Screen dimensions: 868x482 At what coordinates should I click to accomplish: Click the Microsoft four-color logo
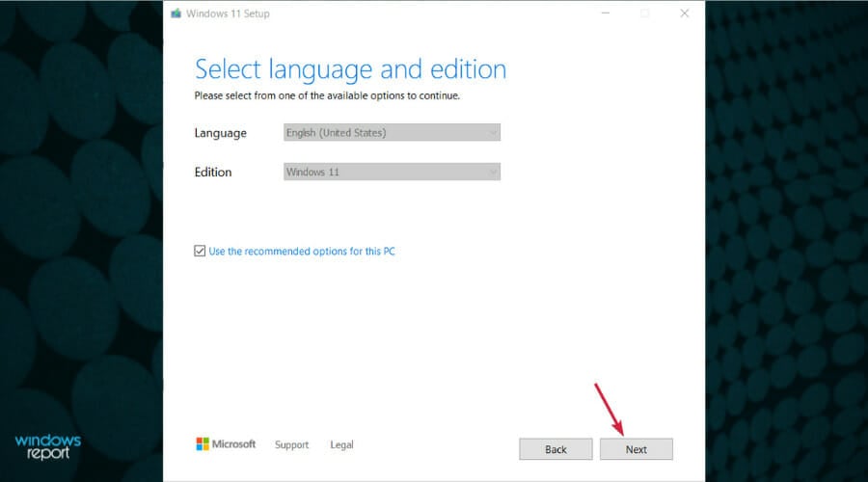(203, 443)
